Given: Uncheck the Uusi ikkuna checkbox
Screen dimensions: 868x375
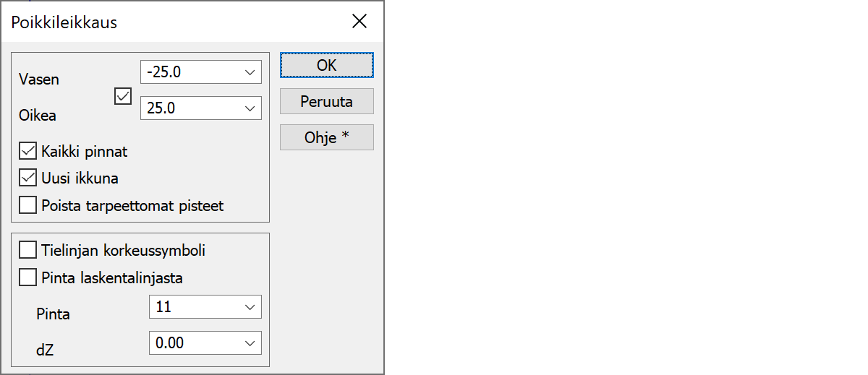Looking at the screenshot, I should [x=28, y=178].
